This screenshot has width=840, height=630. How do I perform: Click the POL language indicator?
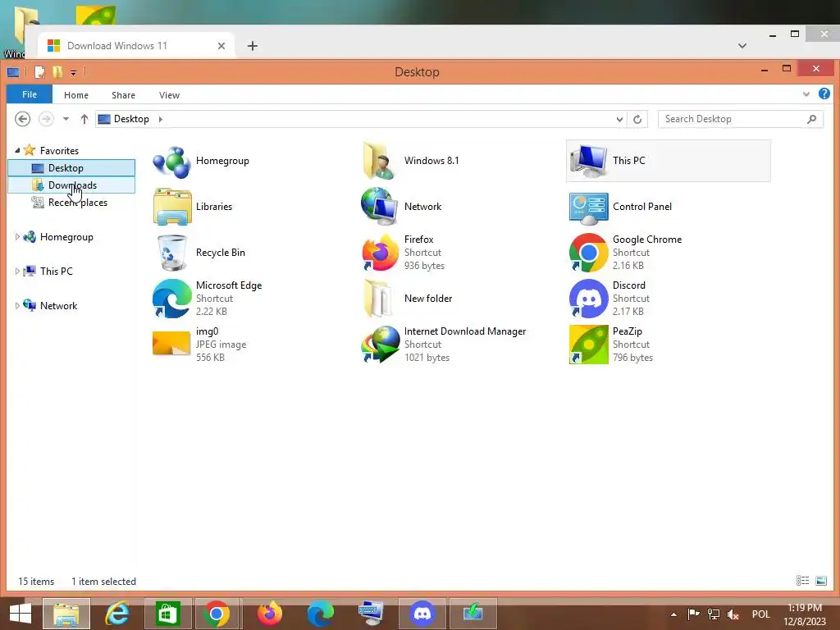(x=760, y=614)
